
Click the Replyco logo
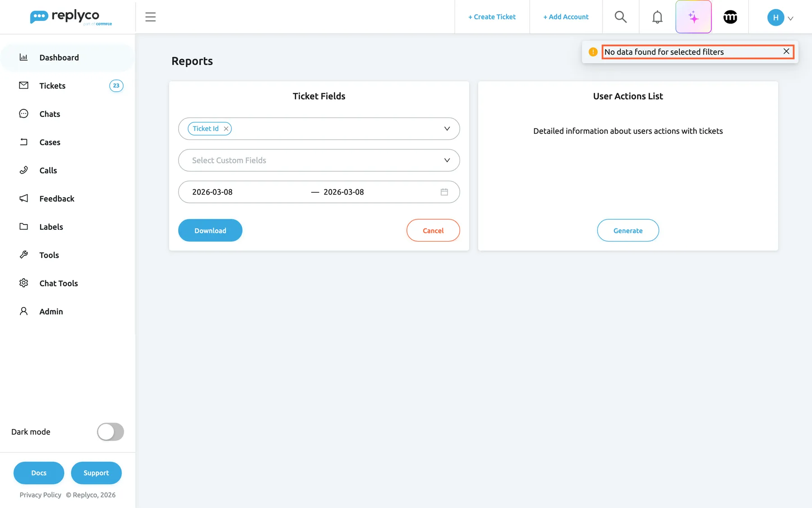pyautogui.click(x=70, y=17)
